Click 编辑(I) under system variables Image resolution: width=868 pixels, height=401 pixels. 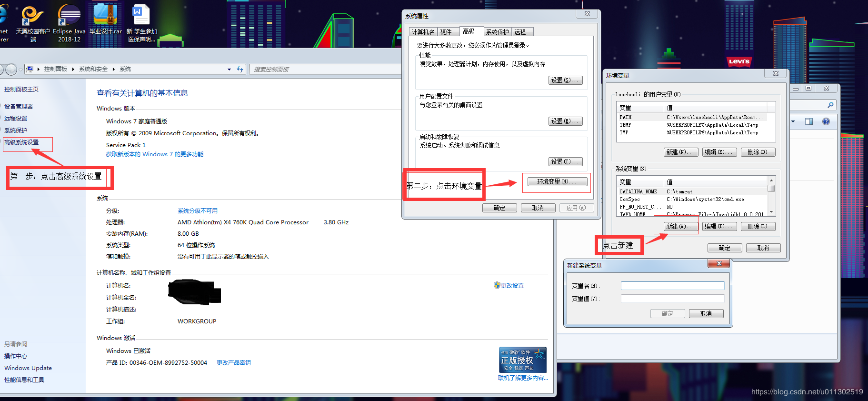click(x=719, y=227)
